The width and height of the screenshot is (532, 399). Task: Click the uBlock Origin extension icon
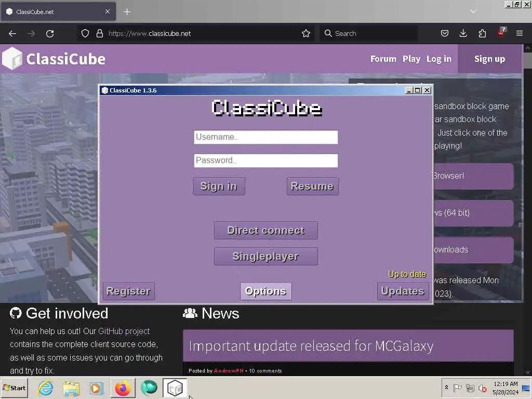tap(501, 33)
